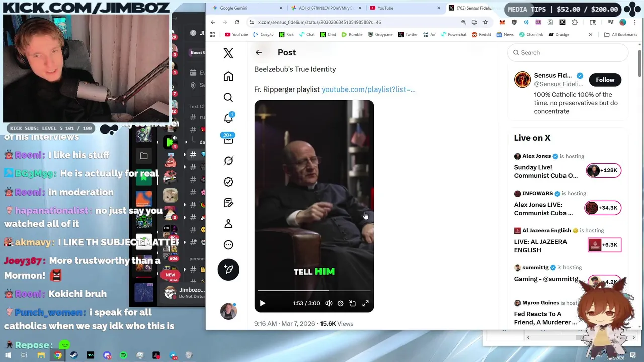Open the More circle icon in X sidebar
This screenshot has width=644, height=362.
coord(228,245)
